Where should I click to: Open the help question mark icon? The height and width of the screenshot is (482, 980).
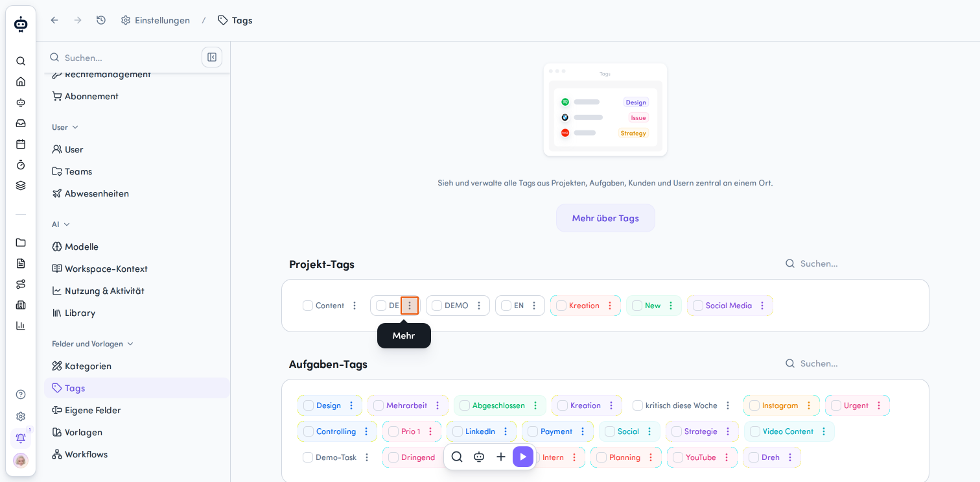(21, 394)
